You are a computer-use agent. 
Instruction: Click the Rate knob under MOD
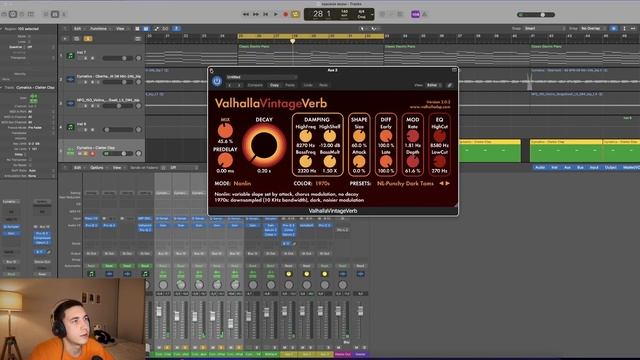click(x=413, y=136)
